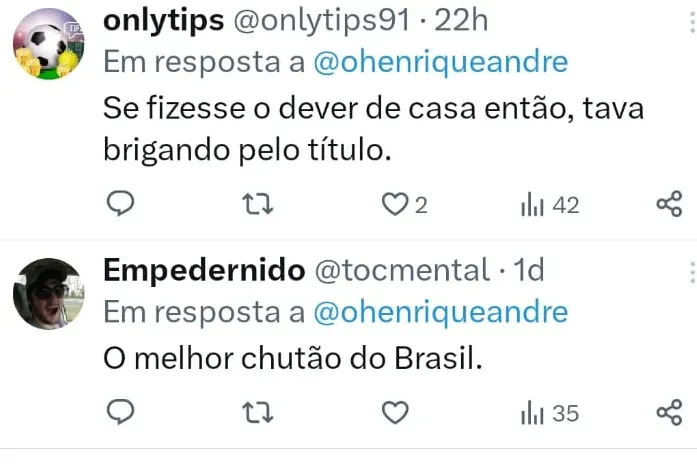View analytics showing 42 views

click(x=549, y=205)
